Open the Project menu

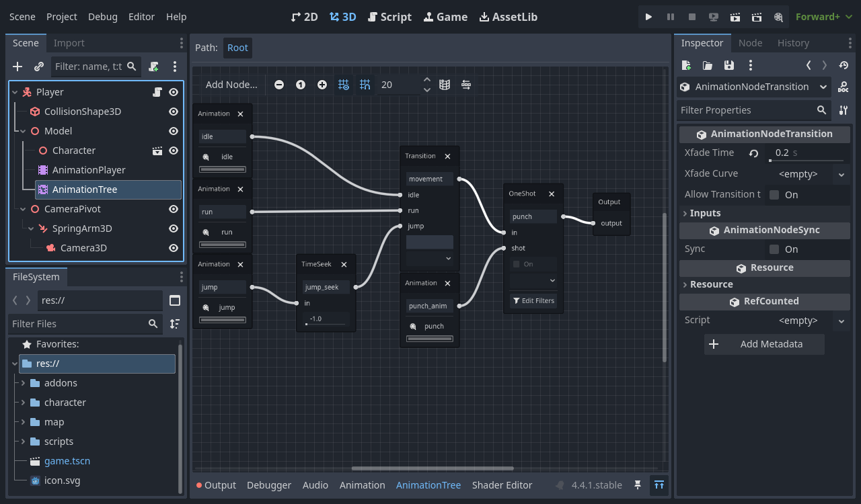[x=62, y=17]
